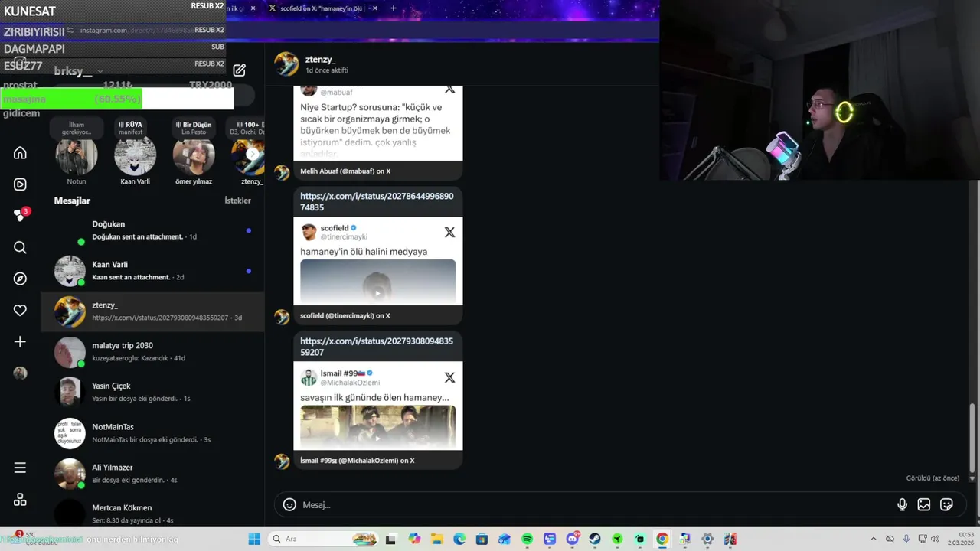
Task: Open the malatya trip 2030 group chat
Action: (x=153, y=352)
